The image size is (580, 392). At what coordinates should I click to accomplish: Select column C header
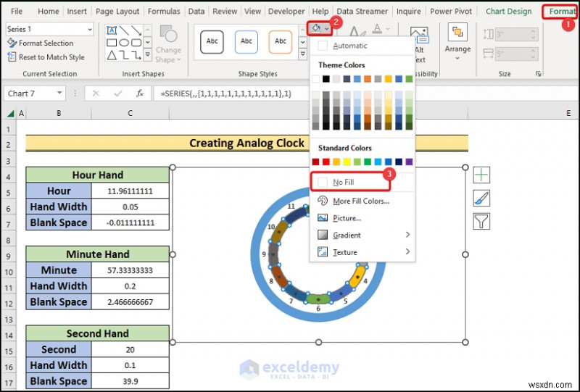click(130, 113)
